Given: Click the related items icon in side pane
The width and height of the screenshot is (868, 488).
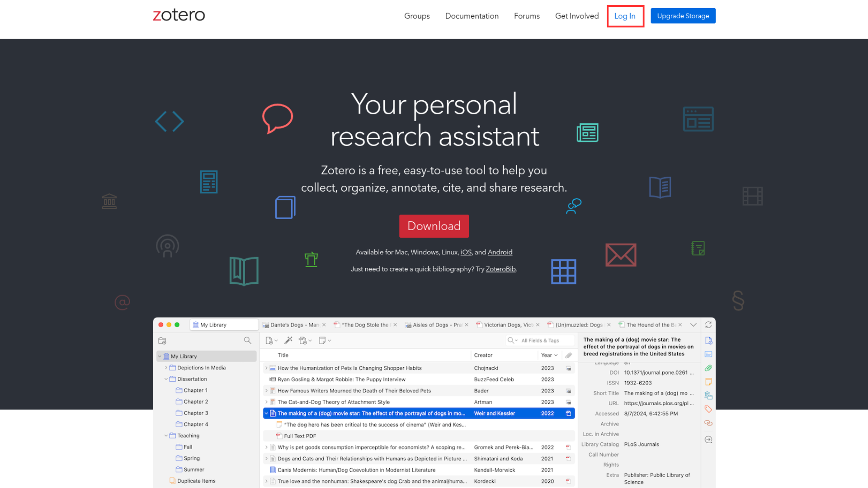Looking at the screenshot, I should pyautogui.click(x=708, y=423).
